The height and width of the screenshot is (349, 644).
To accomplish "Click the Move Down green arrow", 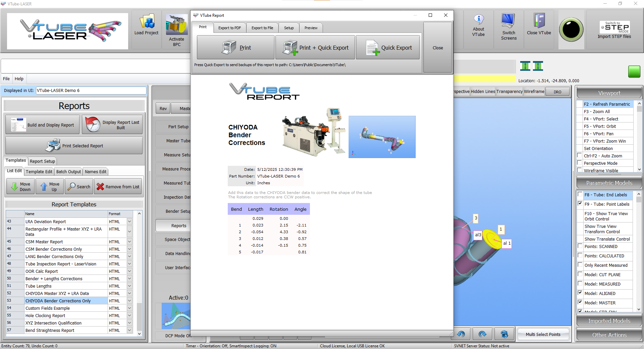I will point(14,187).
